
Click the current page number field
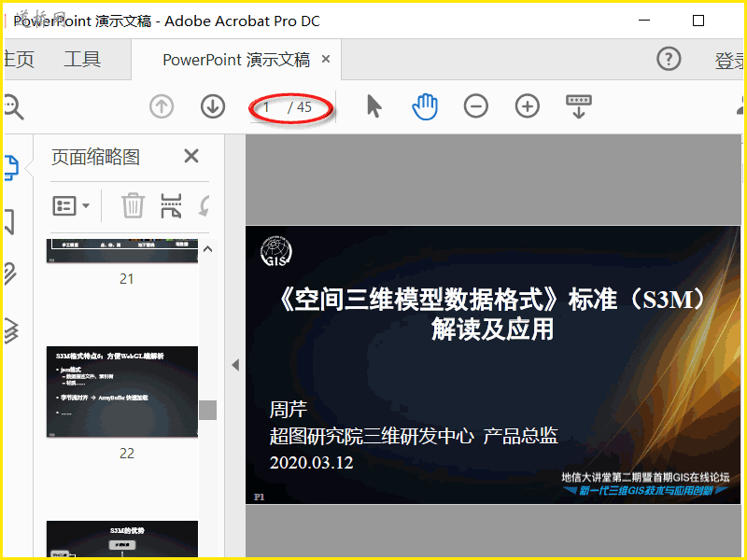tap(267, 107)
